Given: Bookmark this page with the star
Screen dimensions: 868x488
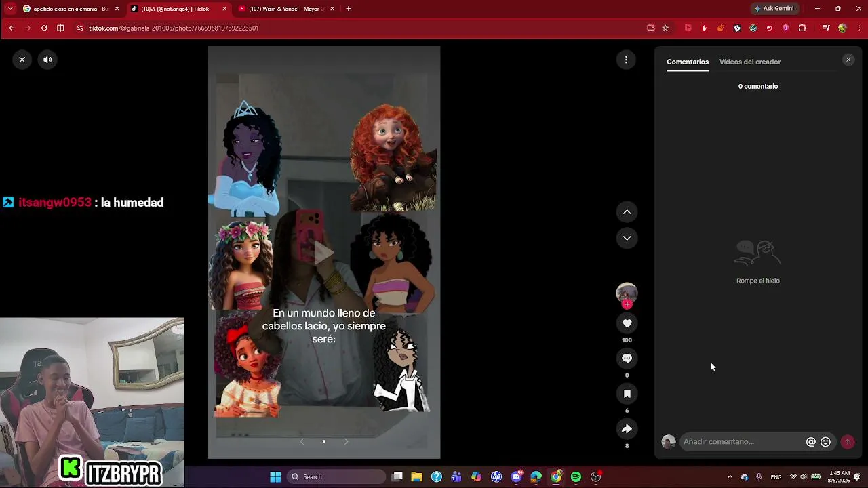Looking at the screenshot, I should (665, 28).
